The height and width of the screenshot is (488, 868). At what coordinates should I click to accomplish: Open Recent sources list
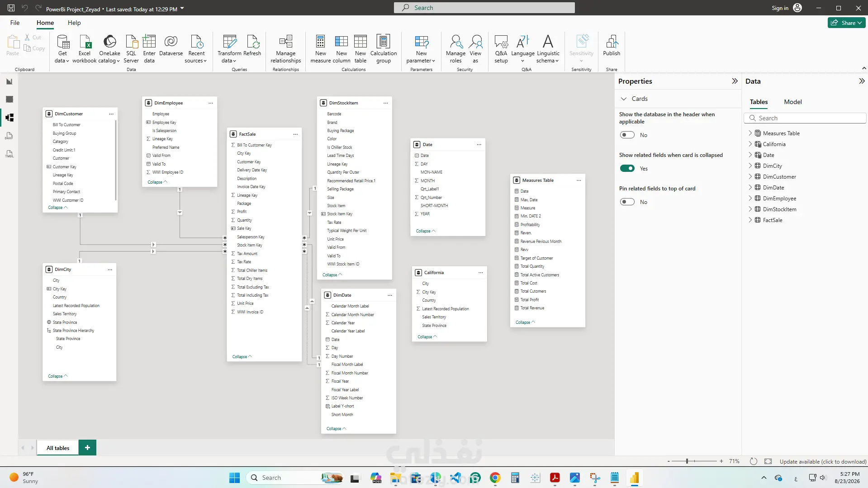tap(196, 49)
